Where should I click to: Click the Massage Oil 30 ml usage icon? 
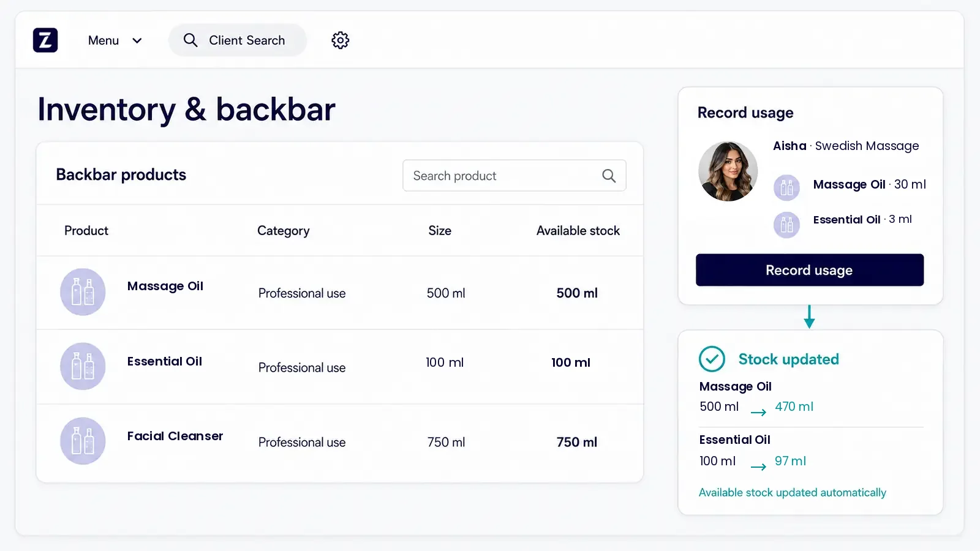point(786,188)
